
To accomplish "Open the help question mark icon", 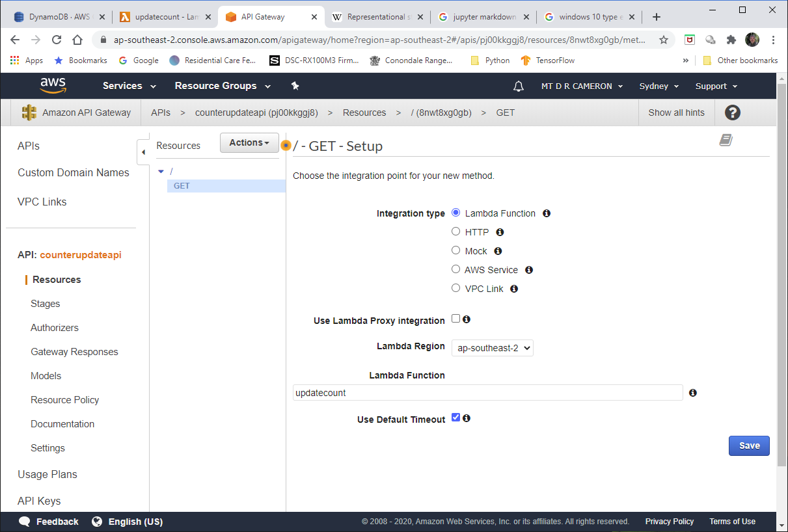I will [733, 113].
